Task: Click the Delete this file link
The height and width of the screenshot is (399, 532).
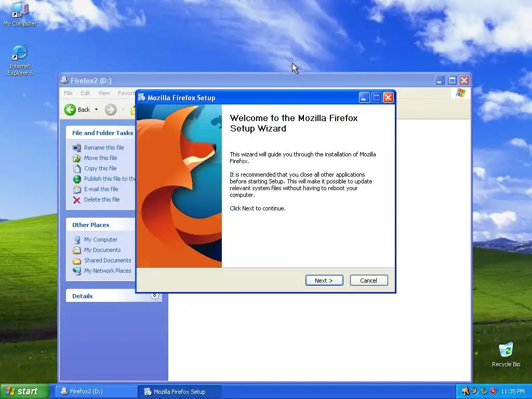Action: pos(102,200)
